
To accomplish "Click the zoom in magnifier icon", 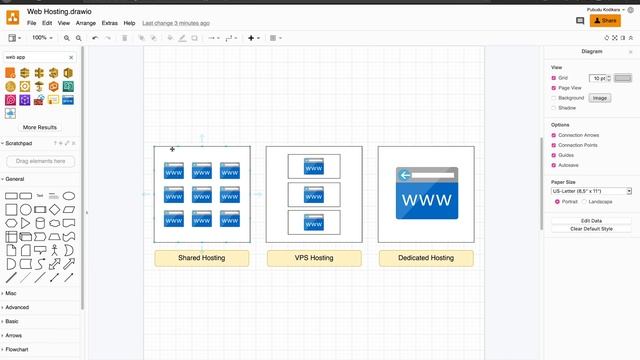I will point(67,38).
